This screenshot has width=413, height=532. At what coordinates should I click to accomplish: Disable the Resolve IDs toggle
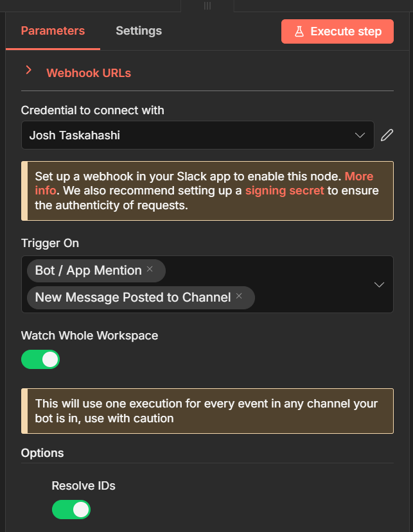point(71,510)
